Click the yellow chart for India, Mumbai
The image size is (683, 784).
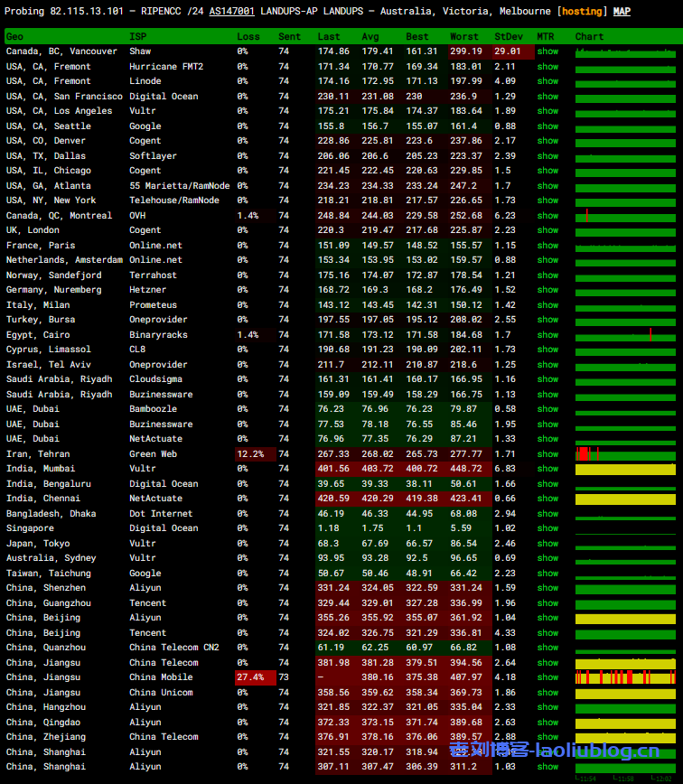click(x=625, y=469)
